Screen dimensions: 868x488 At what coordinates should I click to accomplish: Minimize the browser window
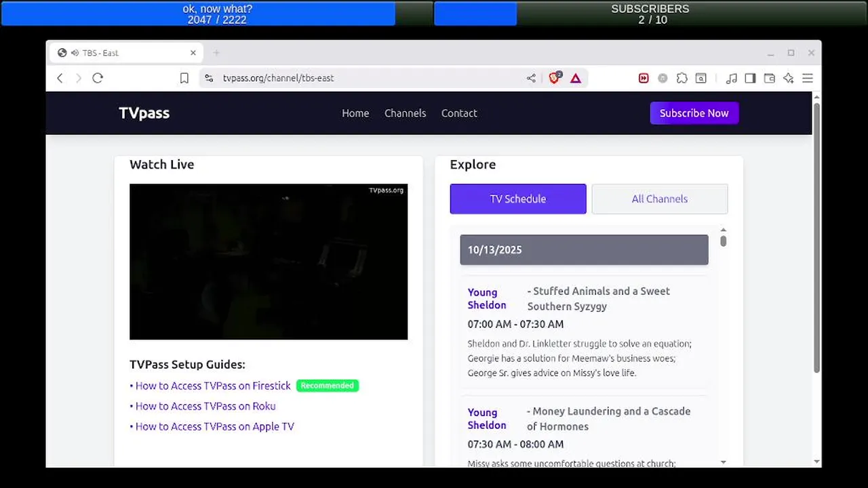click(770, 53)
